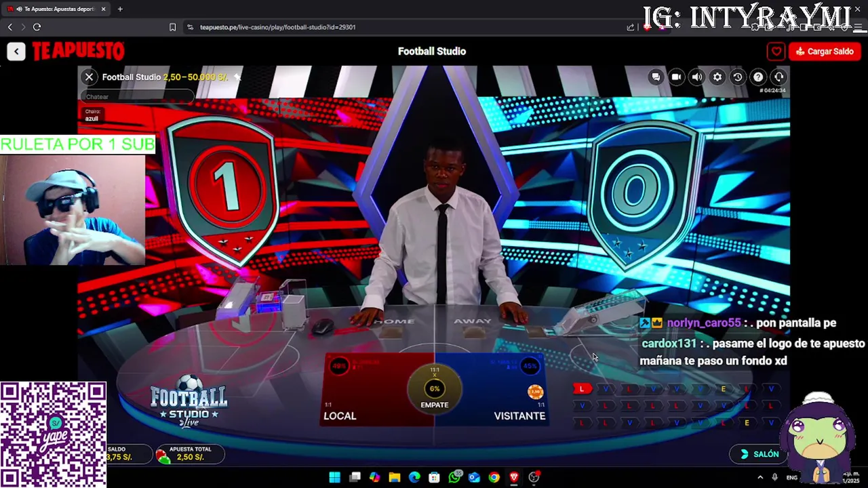Image resolution: width=868 pixels, height=488 pixels.
Task: Expand the system tray hidden icons chevron
Action: point(759,477)
